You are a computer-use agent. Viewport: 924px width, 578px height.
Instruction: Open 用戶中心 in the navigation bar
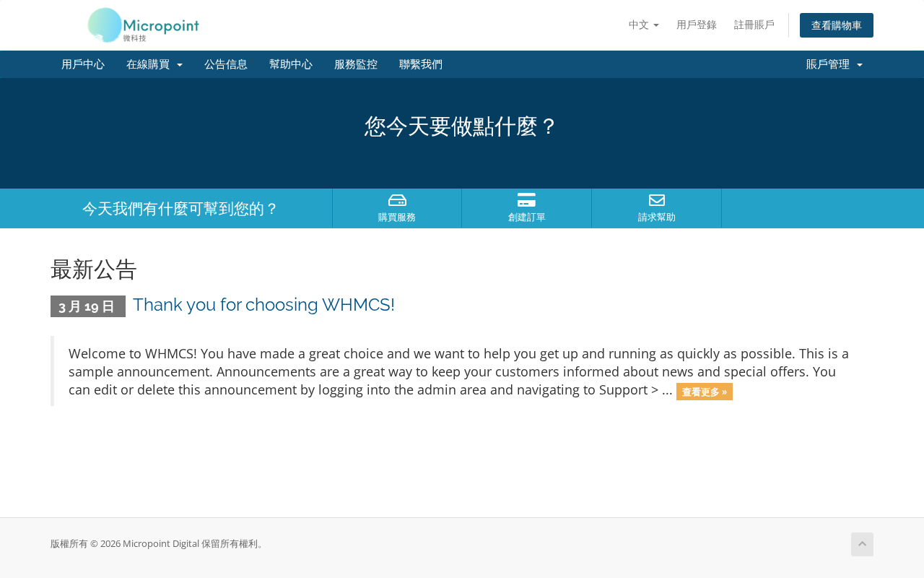[83, 64]
